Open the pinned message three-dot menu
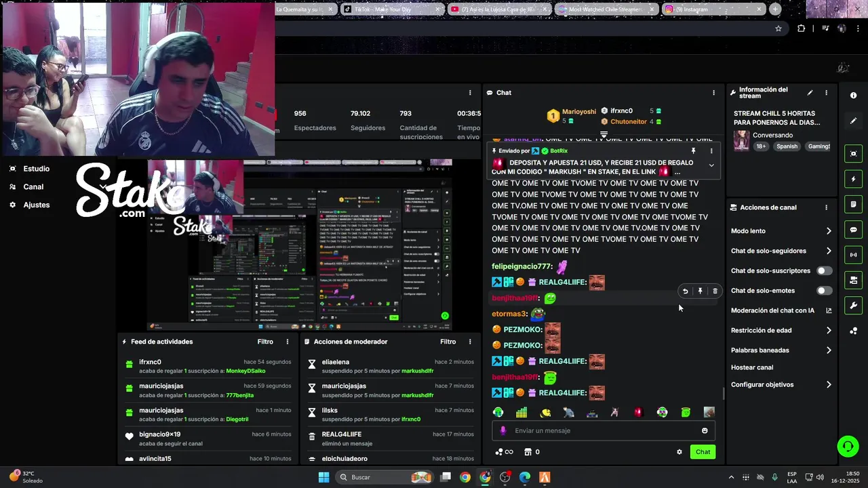 point(711,151)
